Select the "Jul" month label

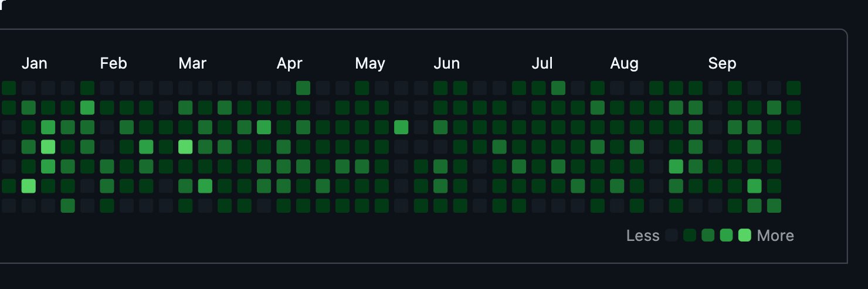[542, 63]
